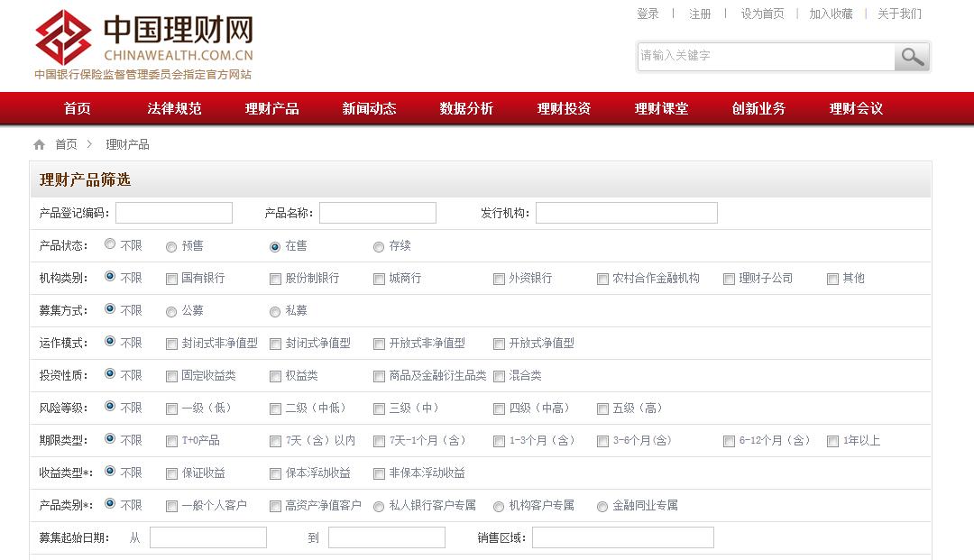Check the 理财子公司 institution option
The height and width of the screenshot is (560, 974).
(729, 279)
